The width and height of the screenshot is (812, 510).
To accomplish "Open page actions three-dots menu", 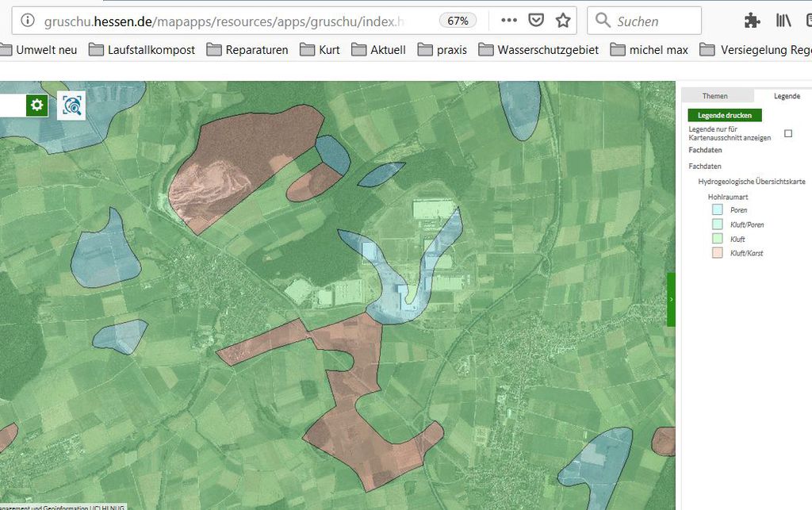I will click(x=509, y=21).
